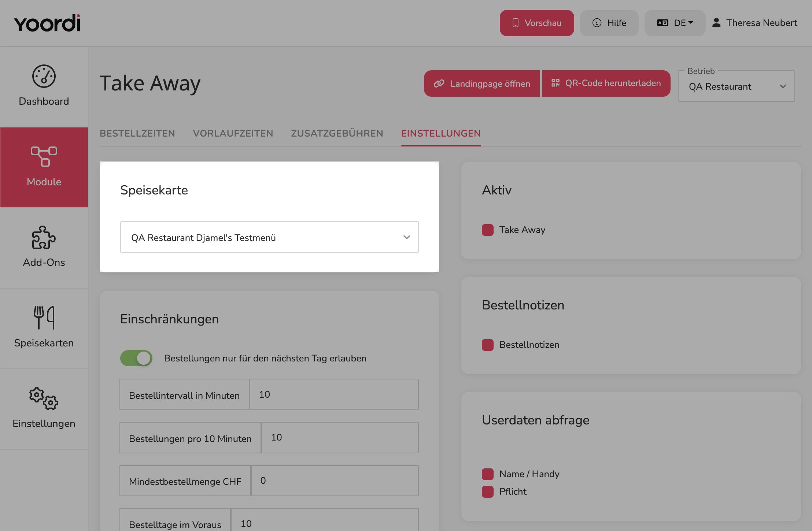This screenshot has height=531, width=812.
Task: Switch to the Bestellzeiten tab
Action: pyautogui.click(x=137, y=133)
